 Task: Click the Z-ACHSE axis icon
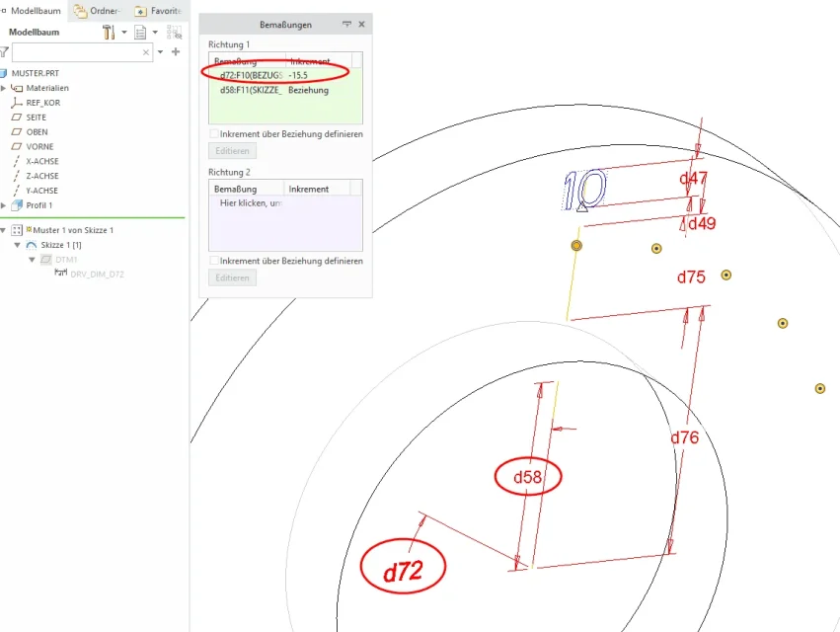point(17,176)
